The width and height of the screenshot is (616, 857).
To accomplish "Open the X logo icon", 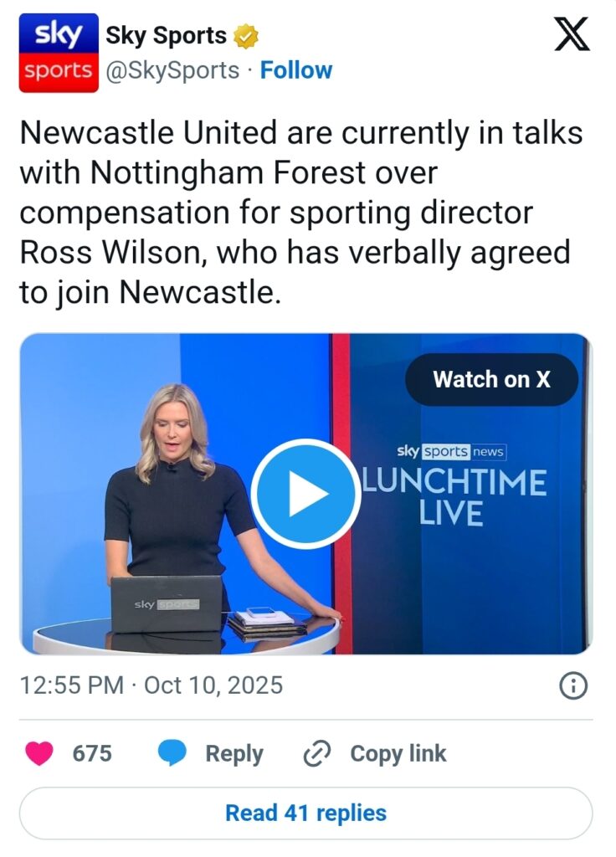I will 572,33.
